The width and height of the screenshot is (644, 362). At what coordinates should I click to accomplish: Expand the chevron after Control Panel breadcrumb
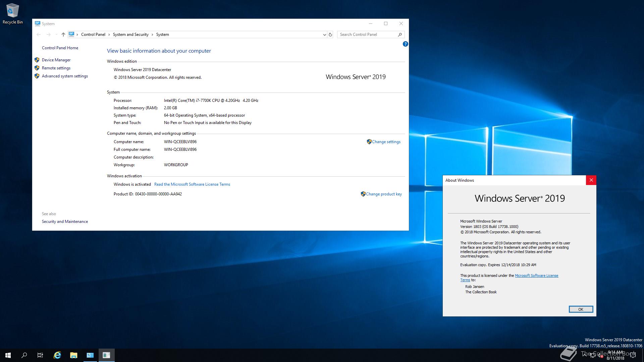pos(108,35)
